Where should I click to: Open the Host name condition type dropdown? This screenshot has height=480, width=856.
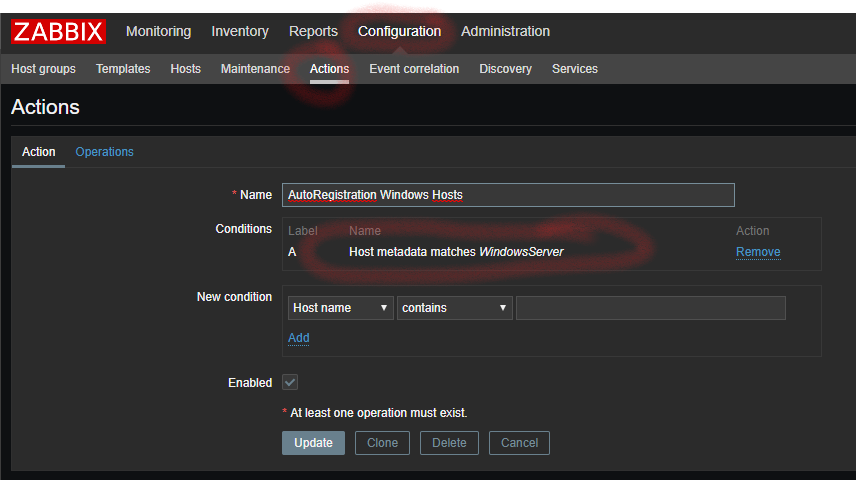click(x=340, y=308)
